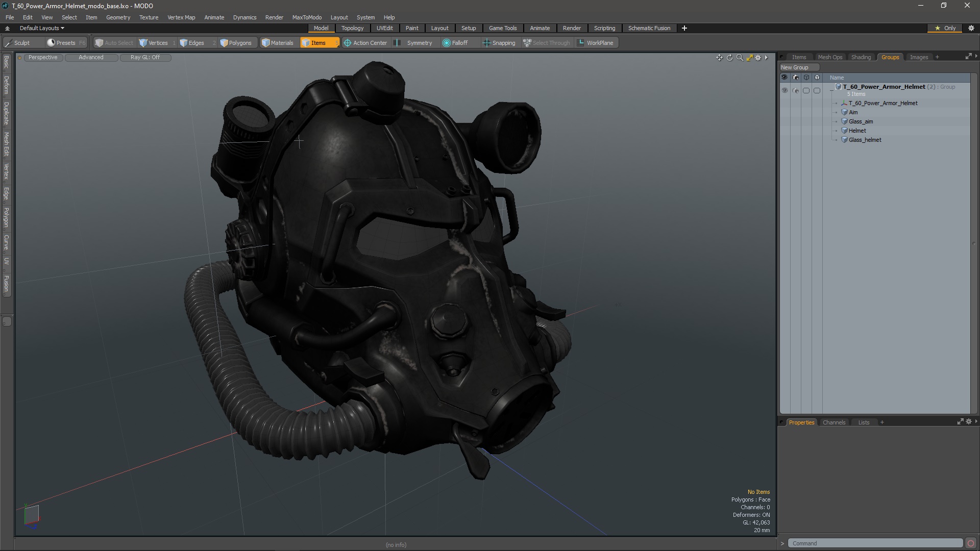
Task: Click the record button beside Command field
Action: pos(971,543)
